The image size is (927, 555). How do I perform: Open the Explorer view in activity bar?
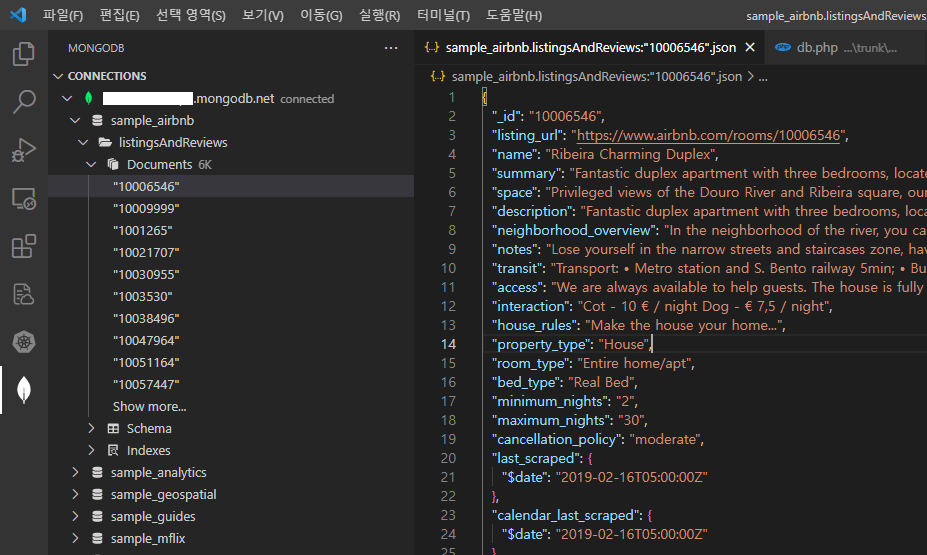[x=24, y=54]
